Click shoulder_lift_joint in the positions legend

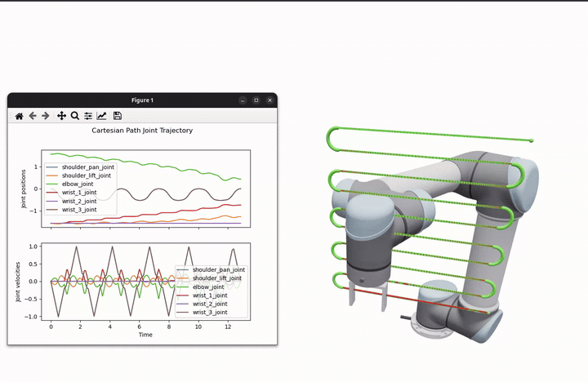(x=87, y=175)
